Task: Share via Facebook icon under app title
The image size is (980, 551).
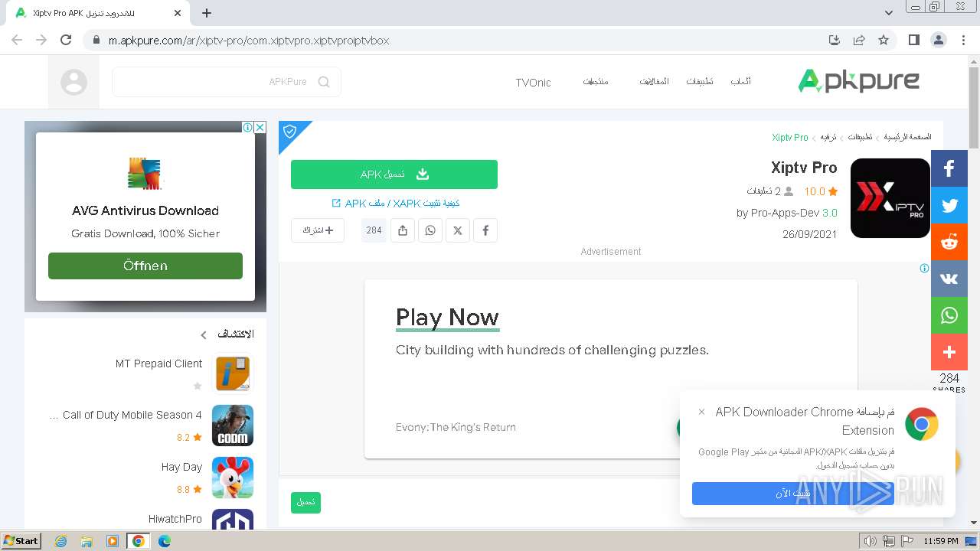Action: (x=485, y=230)
